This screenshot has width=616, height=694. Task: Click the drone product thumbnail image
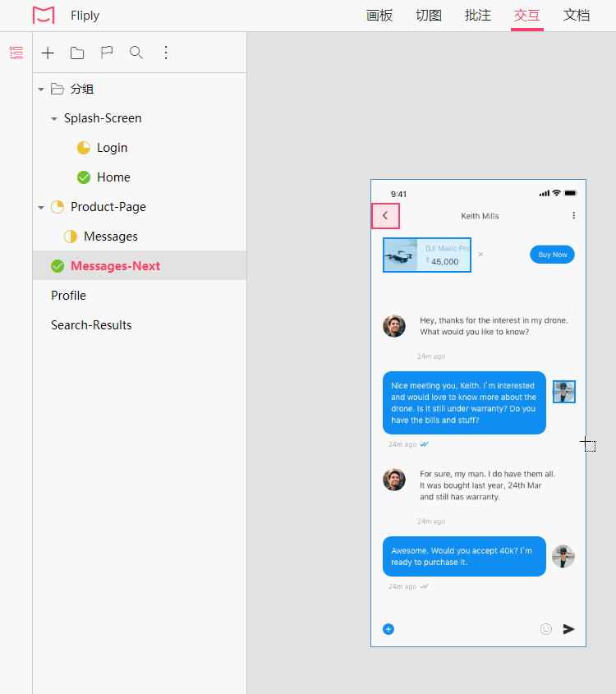(x=401, y=255)
